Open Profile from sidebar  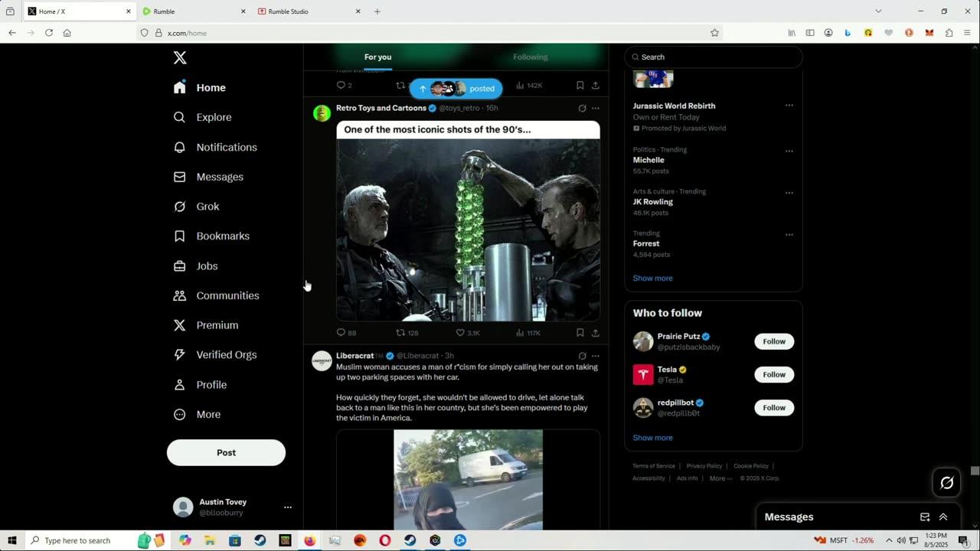point(200,385)
